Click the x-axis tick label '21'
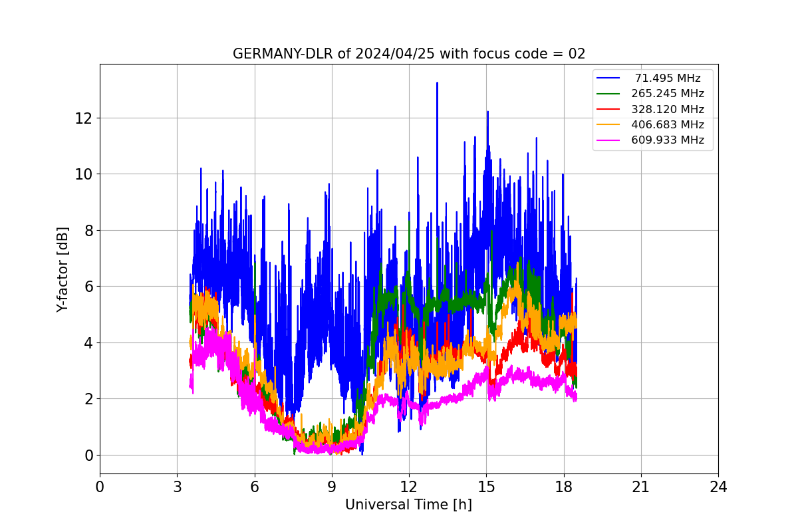Screen dimensions: 798x532 click(x=641, y=487)
